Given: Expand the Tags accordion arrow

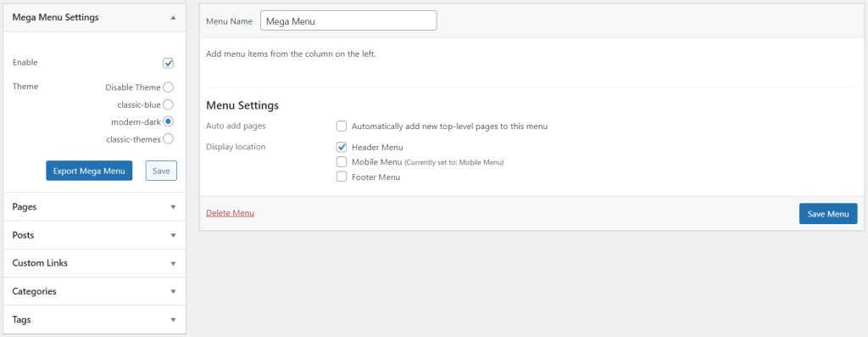Looking at the screenshot, I should (173, 320).
